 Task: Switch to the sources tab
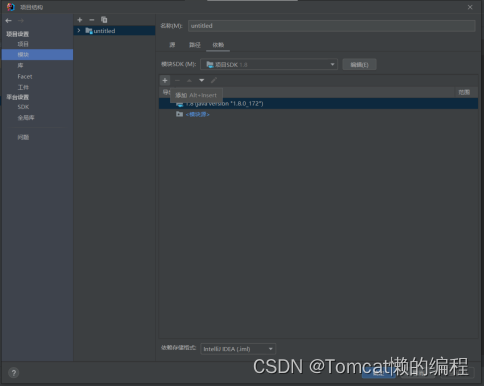[x=172, y=45]
